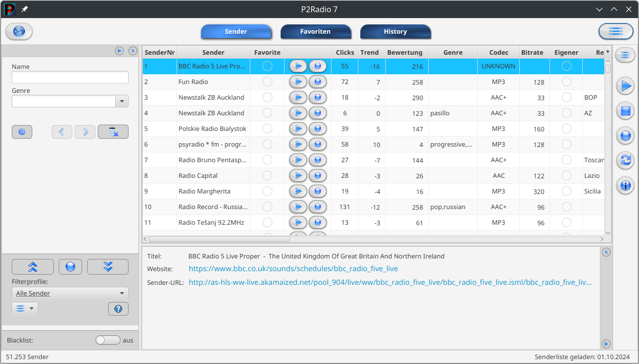Viewport: 639px width, 364px height.
Task: Toggle Eigener circle for Newstalk ZB Auckland row 3
Action: [x=567, y=97]
